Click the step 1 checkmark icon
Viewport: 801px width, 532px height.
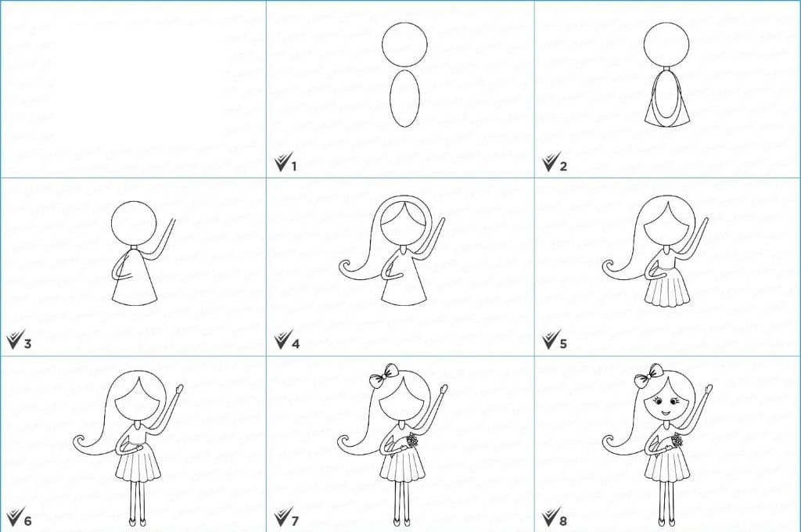pos(282,162)
